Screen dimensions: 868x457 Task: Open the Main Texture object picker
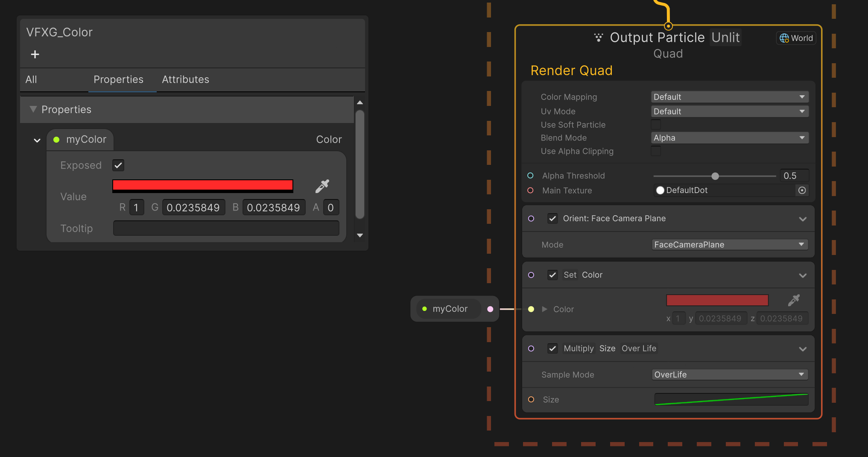802,190
